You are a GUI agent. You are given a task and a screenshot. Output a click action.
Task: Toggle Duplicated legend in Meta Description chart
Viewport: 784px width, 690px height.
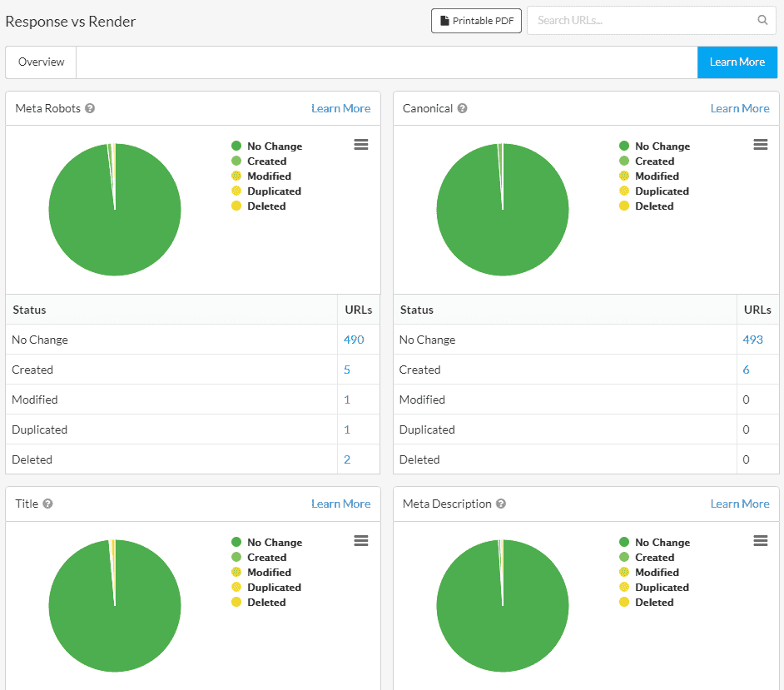(654, 587)
